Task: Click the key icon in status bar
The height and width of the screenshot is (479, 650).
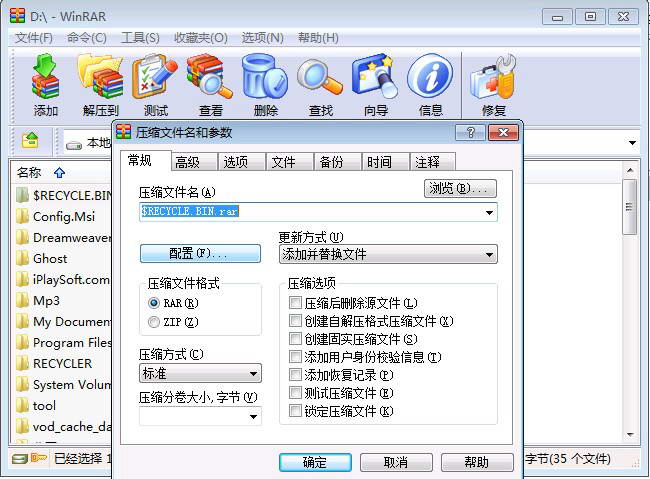Action: [x=39, y=458]
